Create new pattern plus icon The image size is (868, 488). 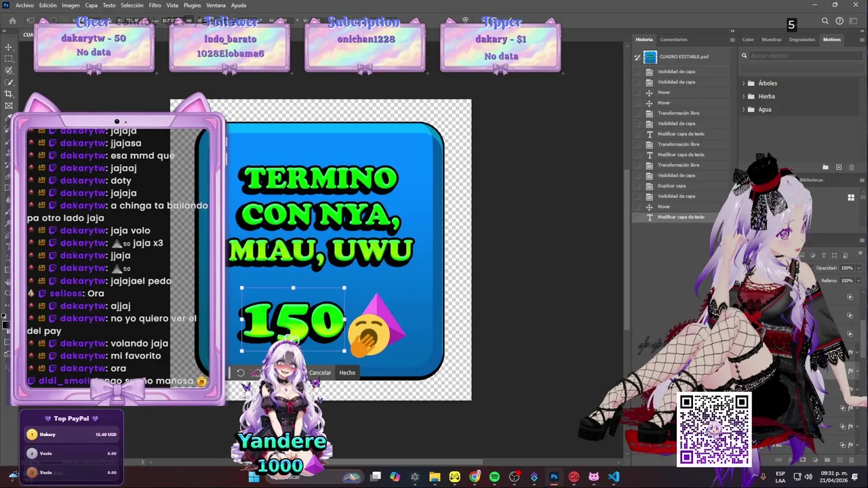pyautogui.click(x=839, y=167)
